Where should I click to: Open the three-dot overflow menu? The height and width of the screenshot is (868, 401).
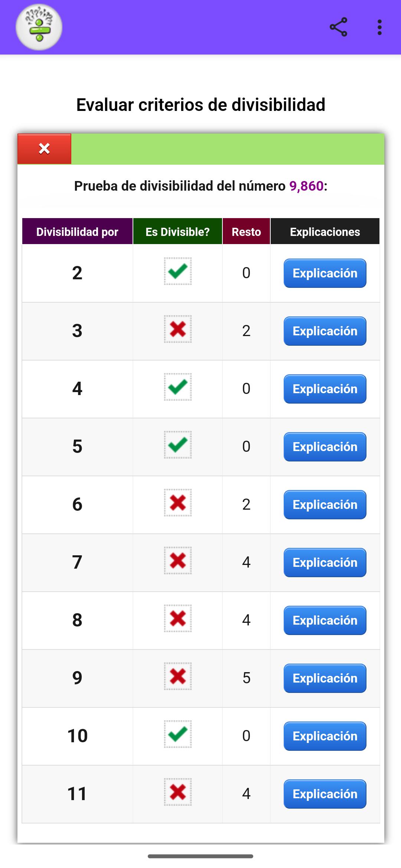pos(379,27)
